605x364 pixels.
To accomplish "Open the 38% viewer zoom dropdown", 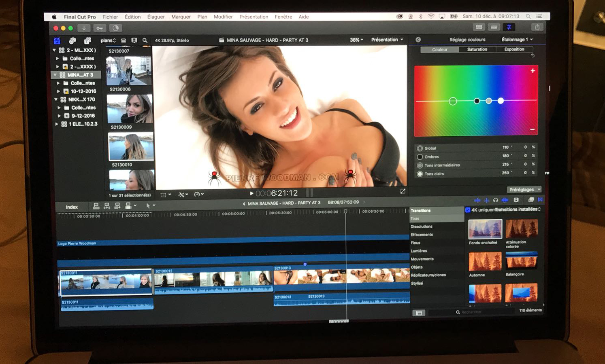I will point(356,40).
